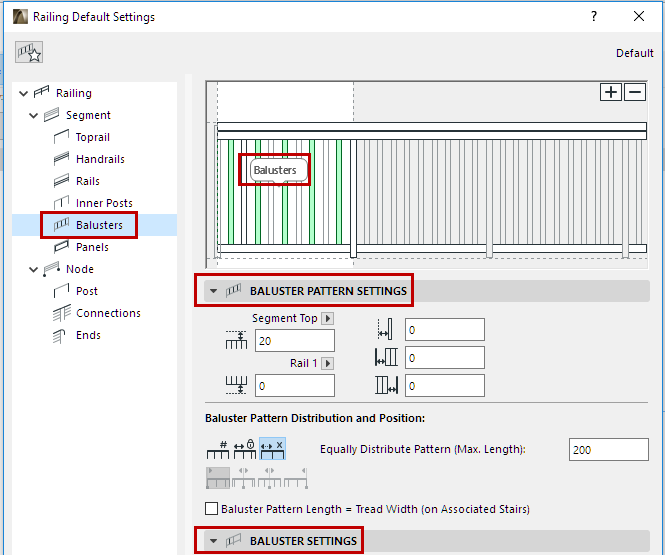Select the fixed pattern length lock icon
This screenshot has width=665, height=555.
pyautogui.click(x=245, y=449)
